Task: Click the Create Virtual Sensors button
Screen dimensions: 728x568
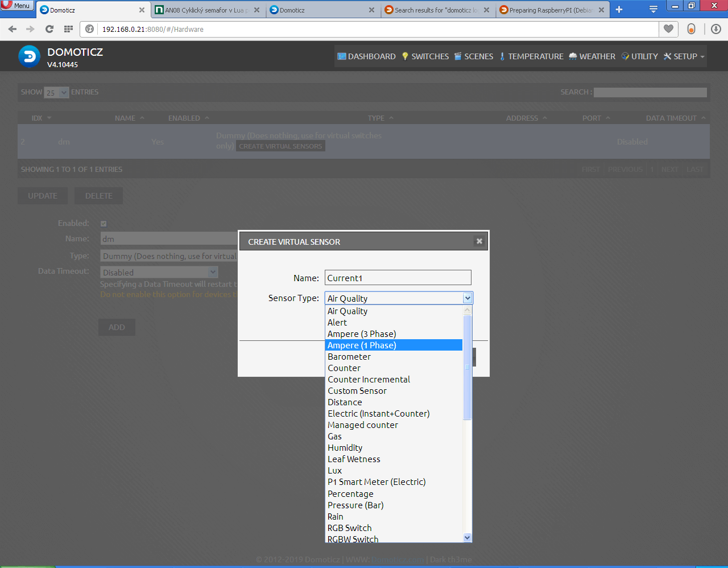Action: click(x=280, y=146)
